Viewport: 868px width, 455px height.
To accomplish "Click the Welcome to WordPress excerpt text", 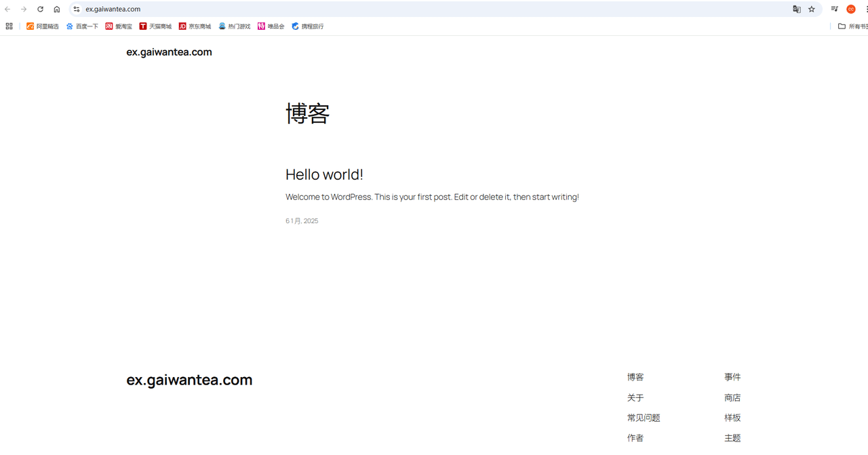I will [x=432, y=197].
